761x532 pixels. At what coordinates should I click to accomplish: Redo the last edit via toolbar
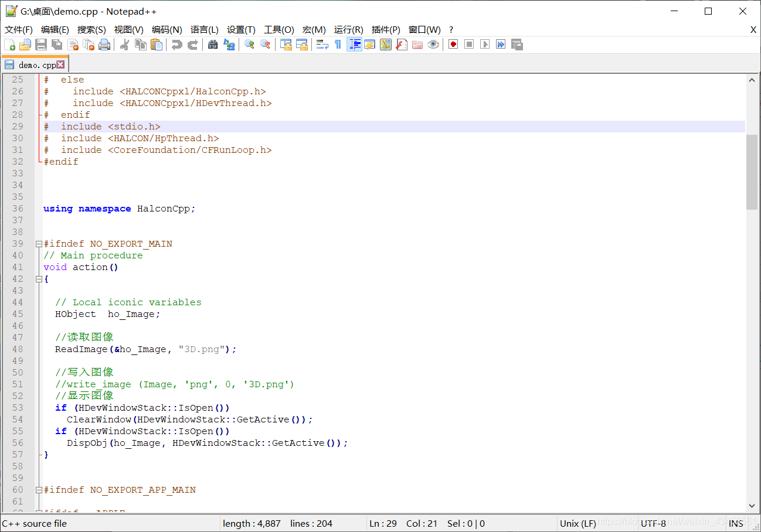(192, 45)
